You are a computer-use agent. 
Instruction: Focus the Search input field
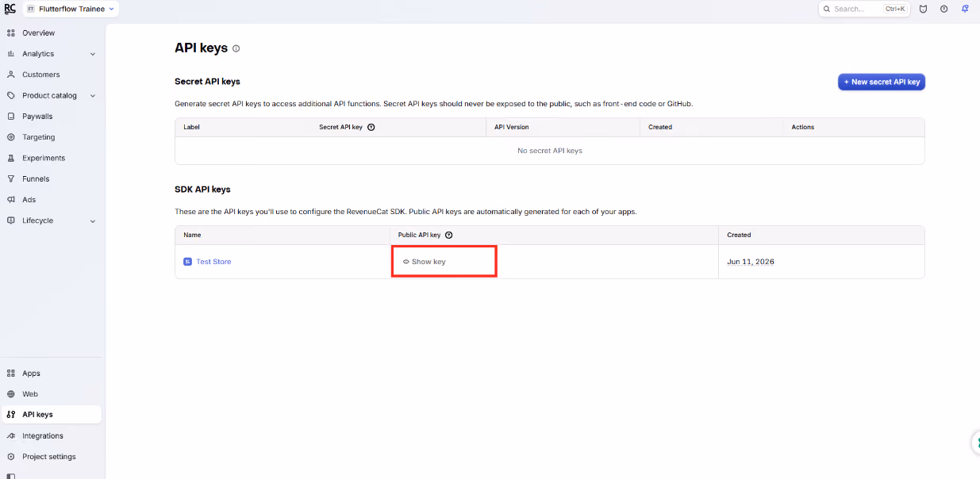[863, 9]
